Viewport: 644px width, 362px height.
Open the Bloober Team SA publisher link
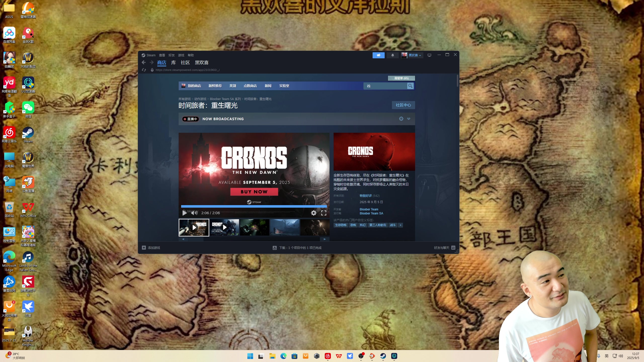tap(371, 213)
